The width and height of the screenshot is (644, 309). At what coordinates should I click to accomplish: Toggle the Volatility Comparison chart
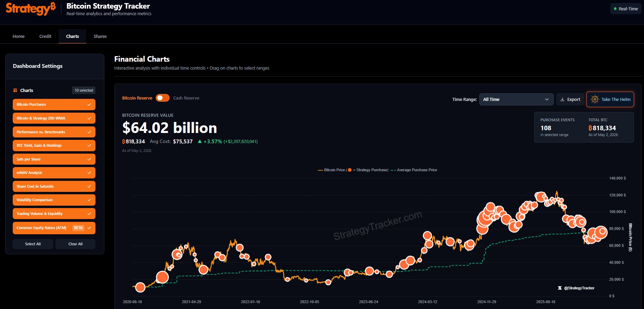(54, 200)
